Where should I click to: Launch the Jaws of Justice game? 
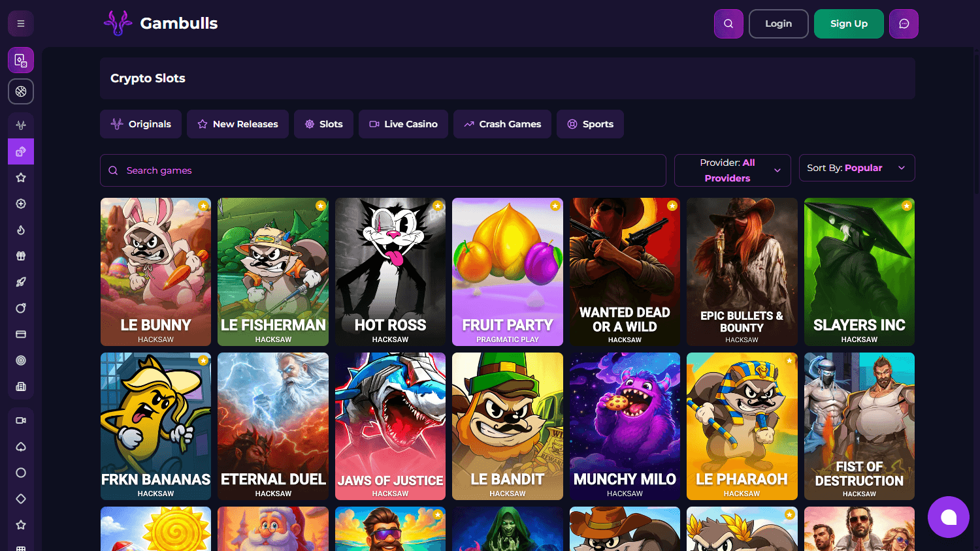[x=390, y=426]
